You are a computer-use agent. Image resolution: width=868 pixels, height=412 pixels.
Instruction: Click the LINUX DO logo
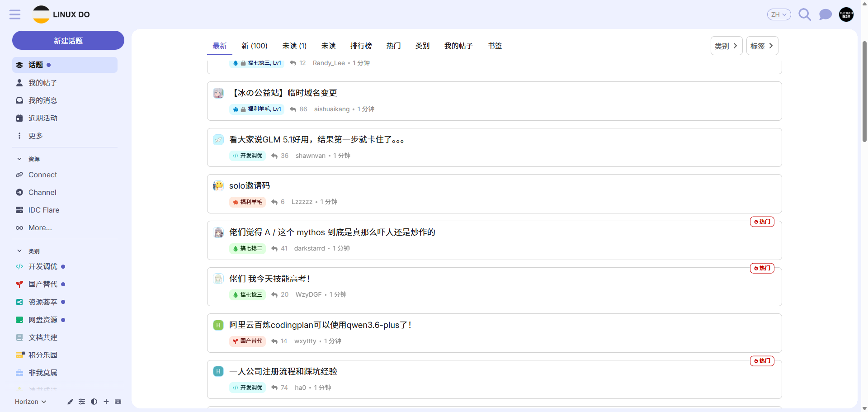61,14
